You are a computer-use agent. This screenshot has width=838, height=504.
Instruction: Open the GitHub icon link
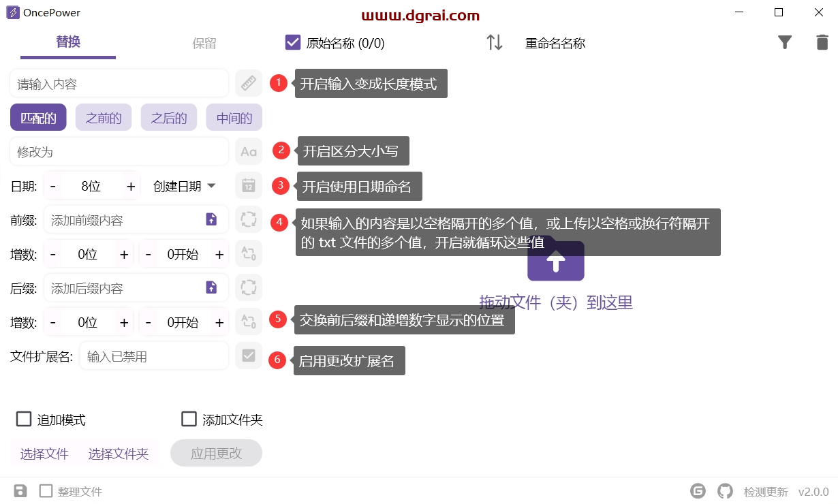pyautogui.click(x=725, y=491)
